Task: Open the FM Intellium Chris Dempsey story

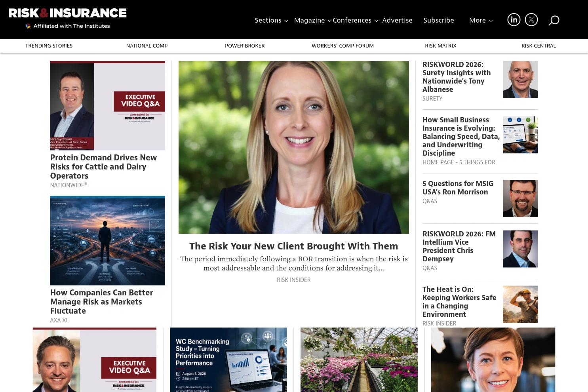Action: [459, 246]
